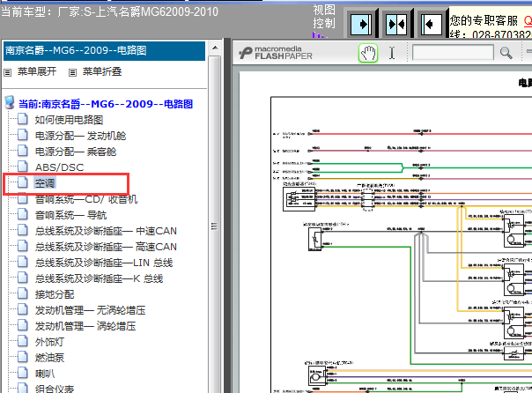532x393 pixels.
Task: Open 音响系统—CD/收音机 diagram
Action: 86,199
